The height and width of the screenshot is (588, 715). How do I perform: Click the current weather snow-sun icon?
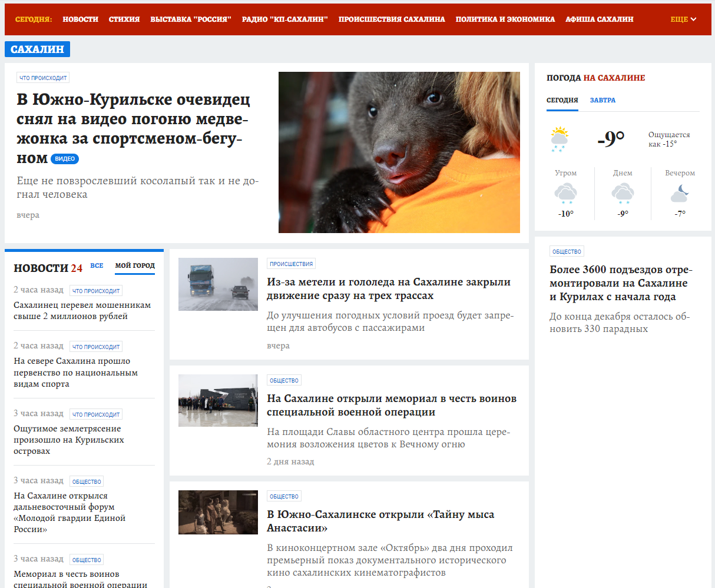pos(560,139)
